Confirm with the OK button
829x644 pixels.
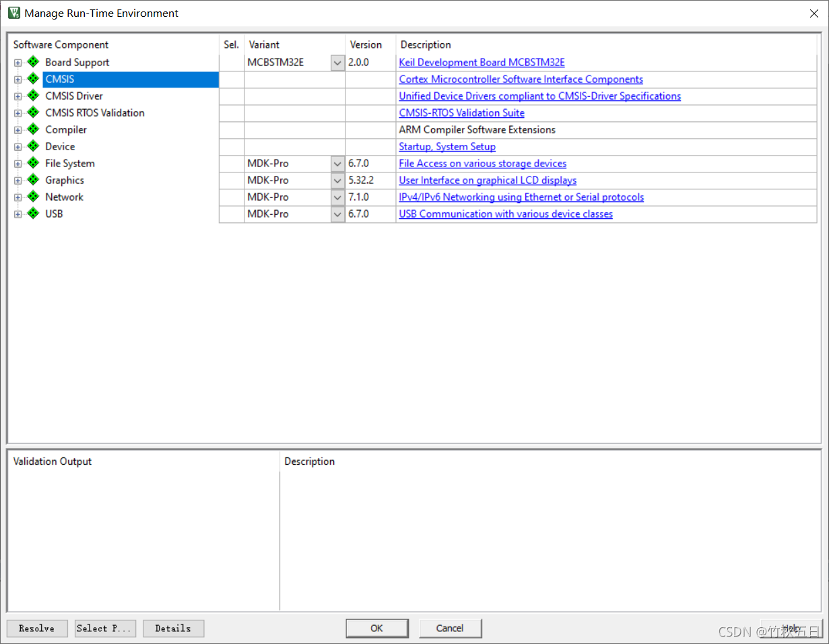(x=376, y=629)
